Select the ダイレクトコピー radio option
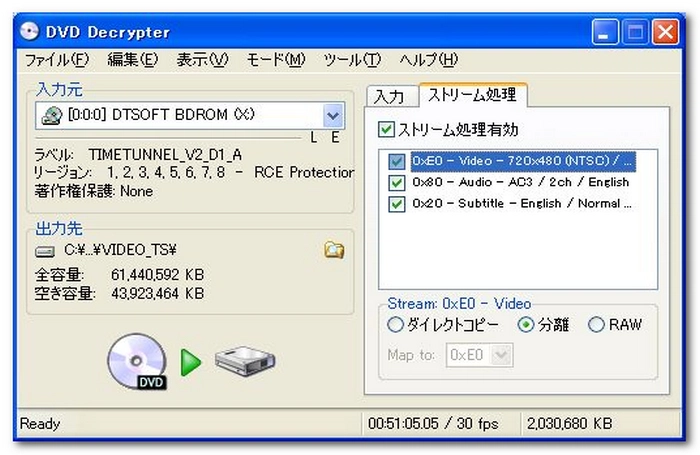The height and width of the screenshot is (455, 700). tap(396, 325)
